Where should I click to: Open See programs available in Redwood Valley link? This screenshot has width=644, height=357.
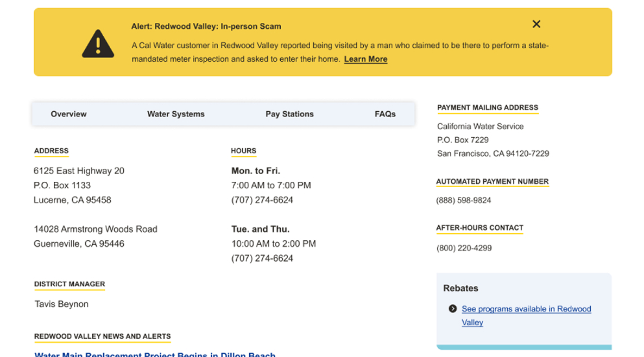(x=526, y=316)
